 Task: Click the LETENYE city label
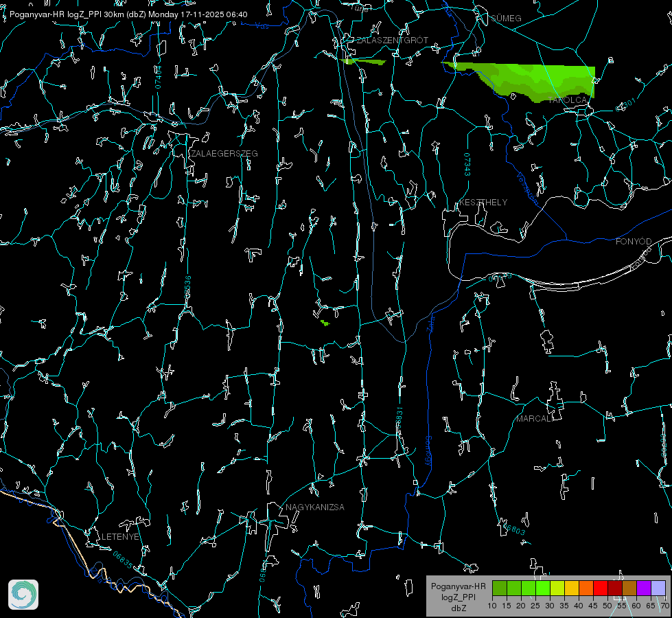120,536
